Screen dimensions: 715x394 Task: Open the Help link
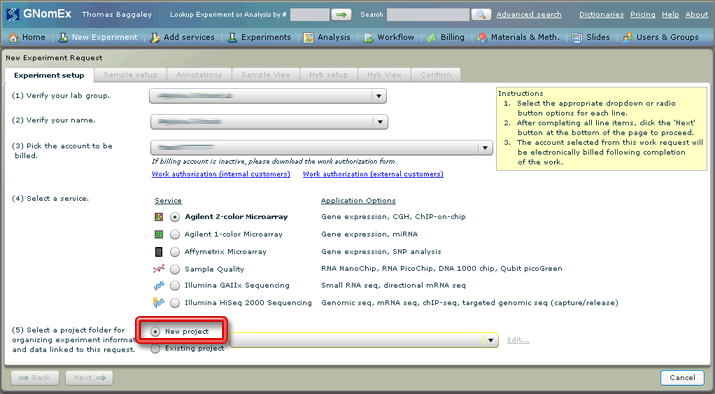click(x=670, y=15)
